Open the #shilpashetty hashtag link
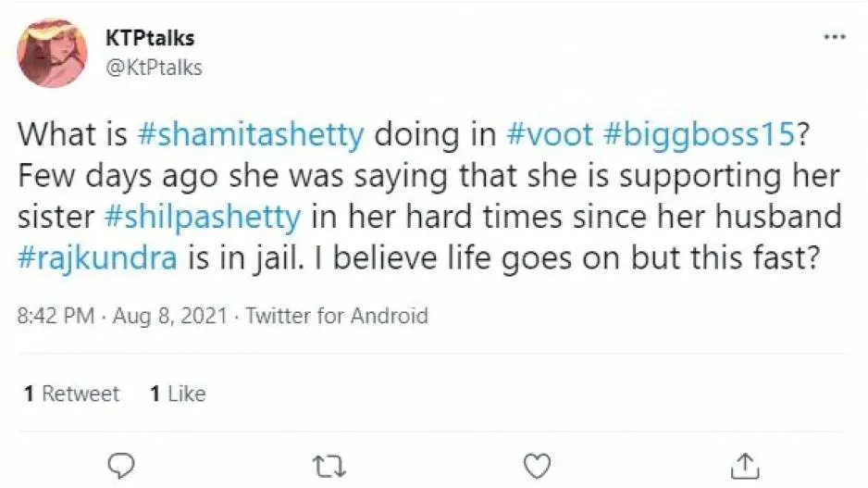The width and height of the screenshot is (868, 488). 204,217
